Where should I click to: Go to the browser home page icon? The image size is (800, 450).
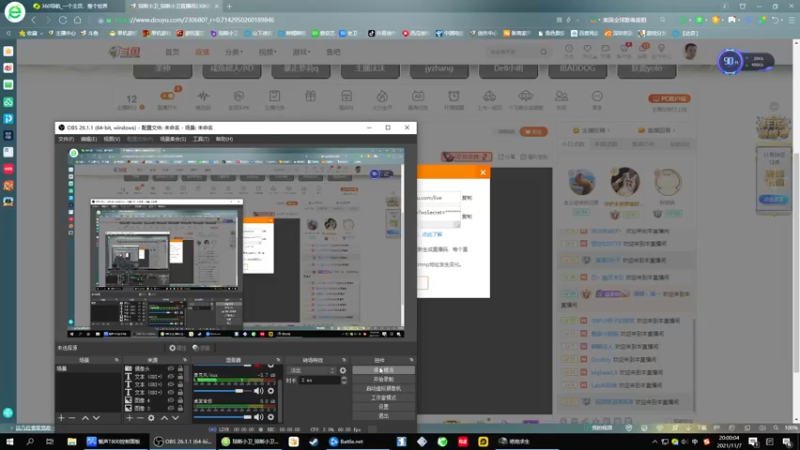point(78,20)
